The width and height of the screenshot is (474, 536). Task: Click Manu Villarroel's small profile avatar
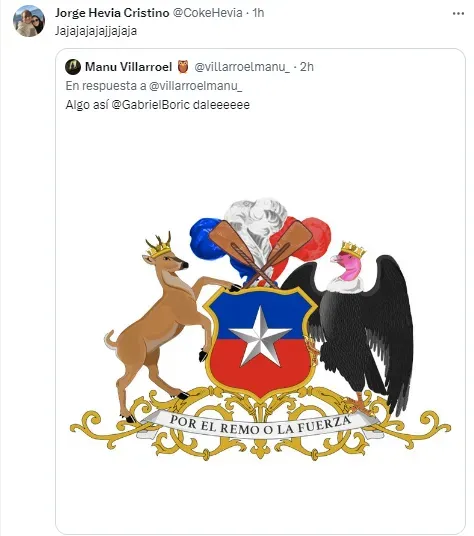point(73,67)
